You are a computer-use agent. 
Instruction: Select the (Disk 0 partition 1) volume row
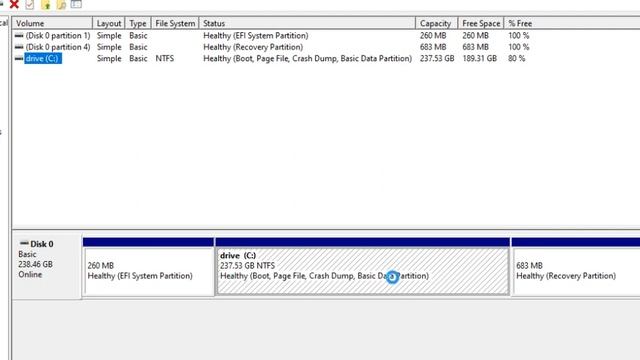58,36
